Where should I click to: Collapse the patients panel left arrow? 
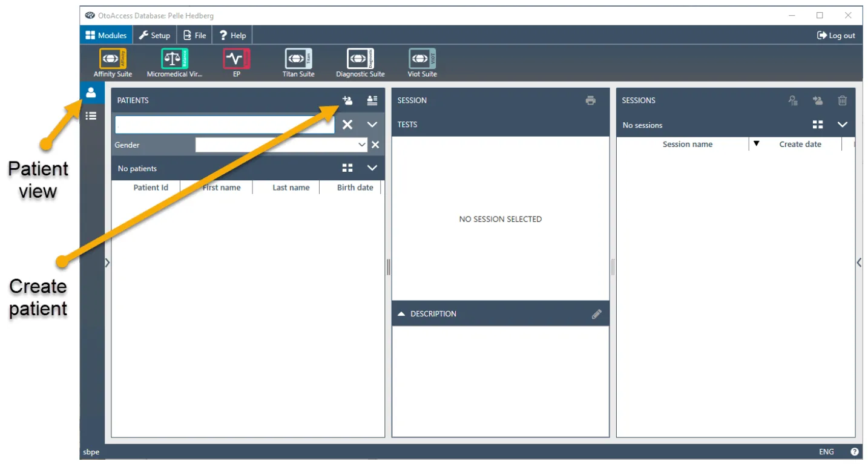pos(107,263)
